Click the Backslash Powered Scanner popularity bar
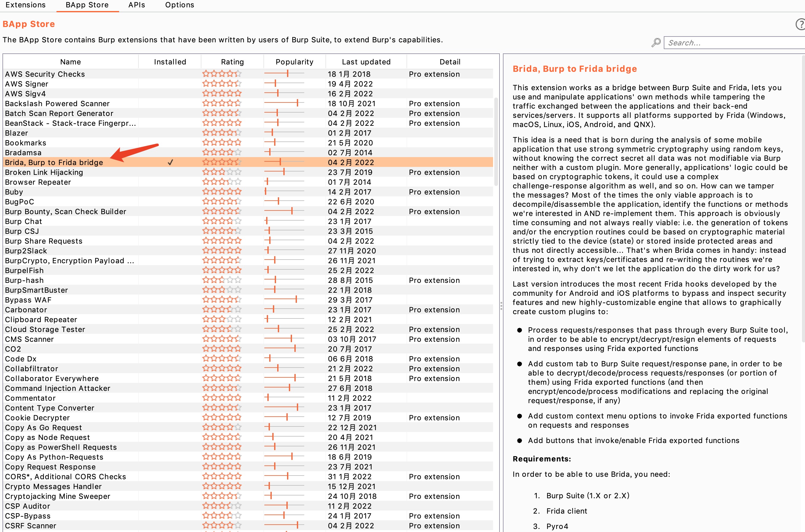The image size is (805, 532). coord(284,103)
